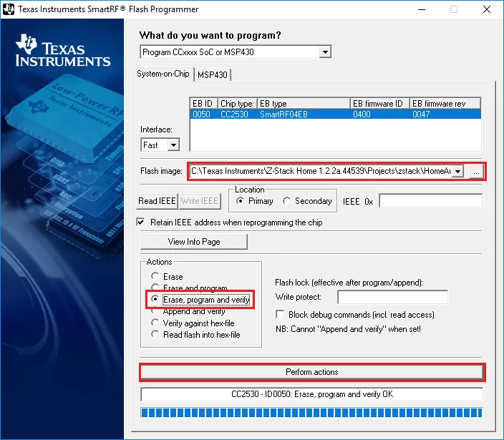Choose the Secondary location option
Viewport: 504px width, 440px height.
point(287,201)
